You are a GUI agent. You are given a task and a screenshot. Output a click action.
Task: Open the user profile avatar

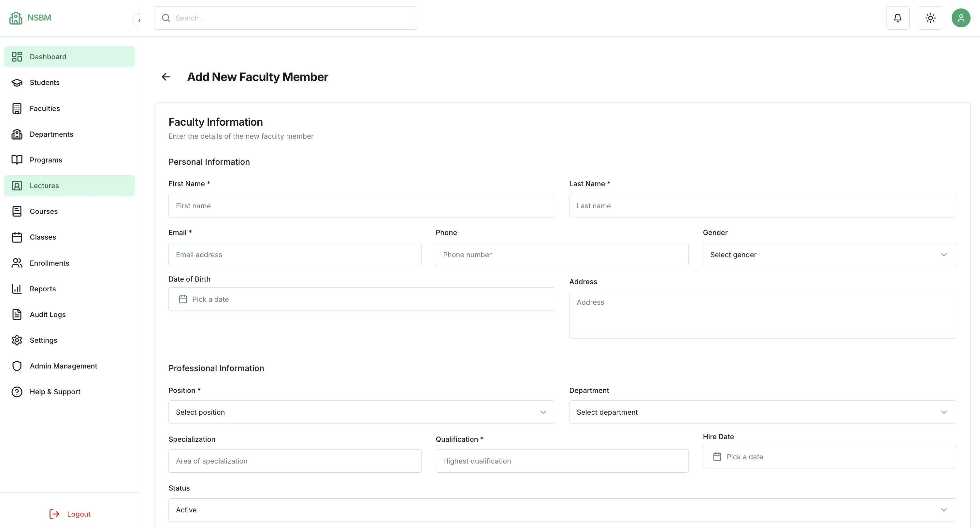[x=960, y=18]
